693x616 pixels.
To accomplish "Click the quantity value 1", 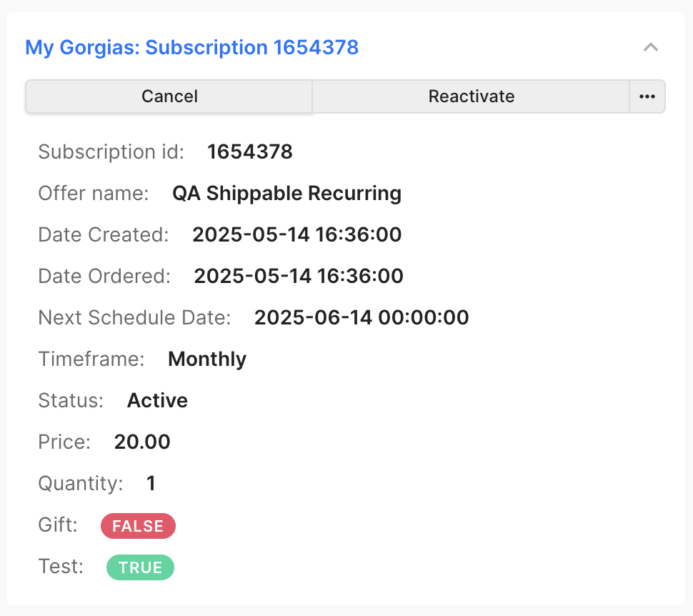I will coord(151,483).
